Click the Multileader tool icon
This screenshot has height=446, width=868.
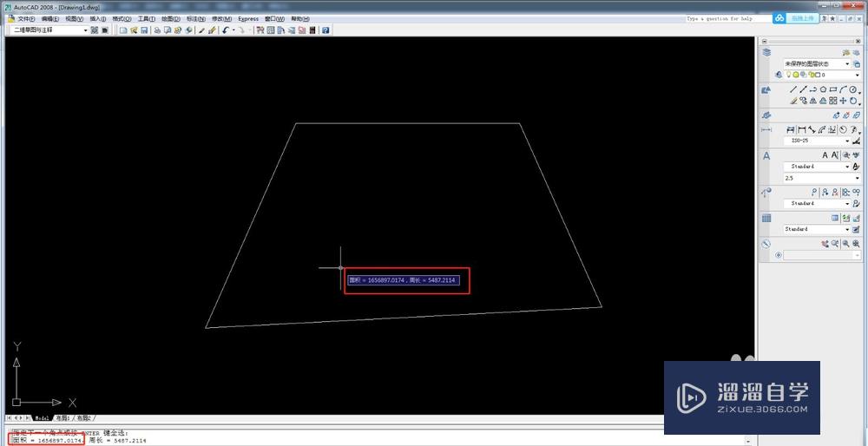tap(815, 193)
